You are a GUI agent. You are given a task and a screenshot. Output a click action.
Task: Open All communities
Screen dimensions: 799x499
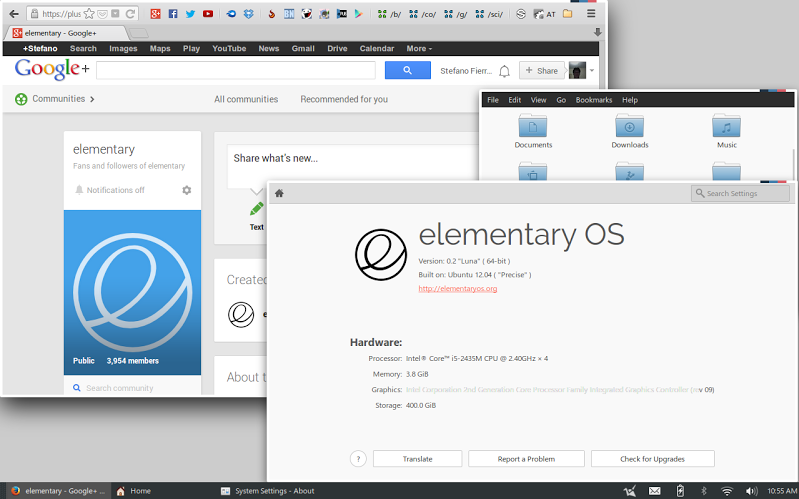tap(246, 99)
